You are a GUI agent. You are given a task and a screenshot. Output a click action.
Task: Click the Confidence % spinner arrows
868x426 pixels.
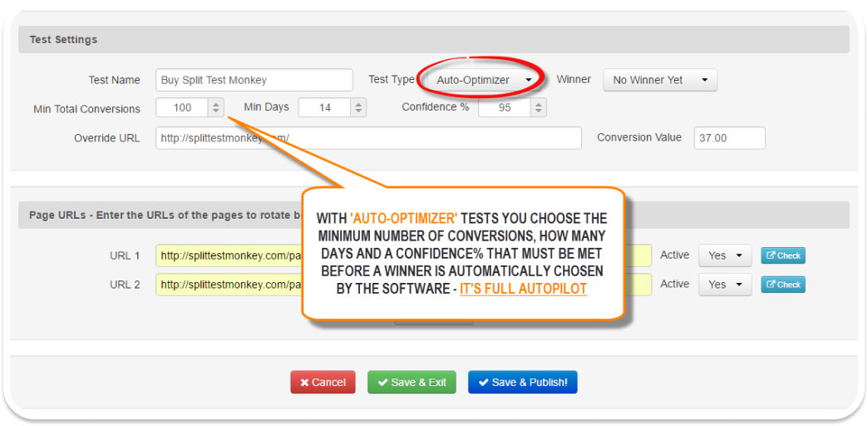click(x=539, y=107)
